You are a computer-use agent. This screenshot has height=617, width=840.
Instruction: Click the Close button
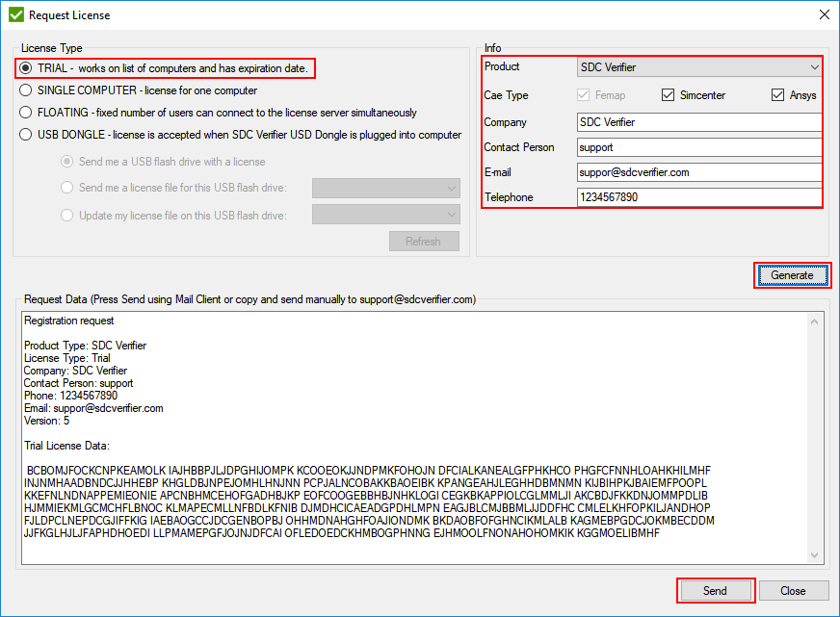794,591
